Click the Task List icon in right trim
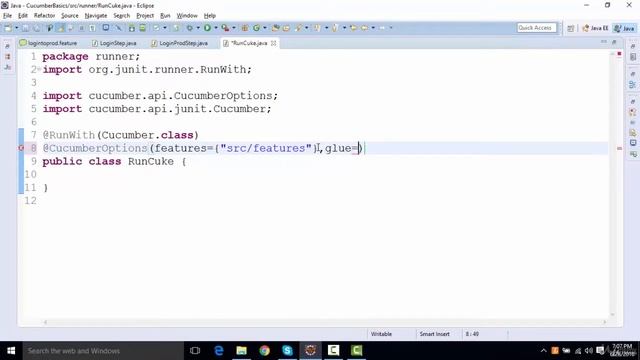The height and width of the screenshot is (360, 640). pyautogui.click(x=633, y=57)
